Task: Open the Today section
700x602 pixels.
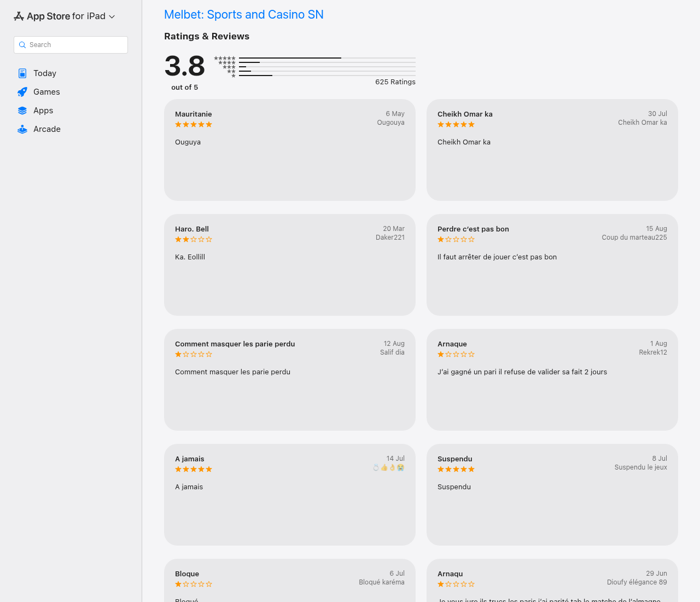Action: coord(45,73)
